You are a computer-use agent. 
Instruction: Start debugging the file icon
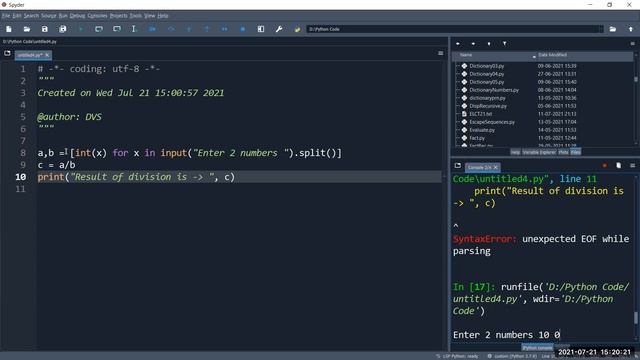click(x=152, y=29)
